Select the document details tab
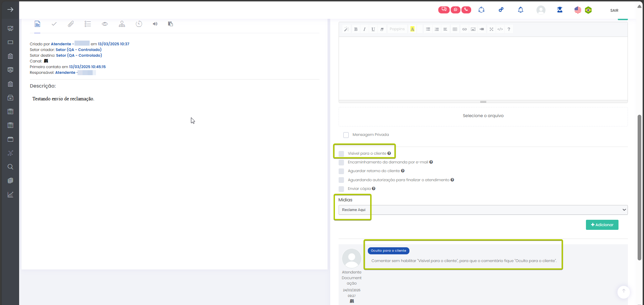 [37, 24]
